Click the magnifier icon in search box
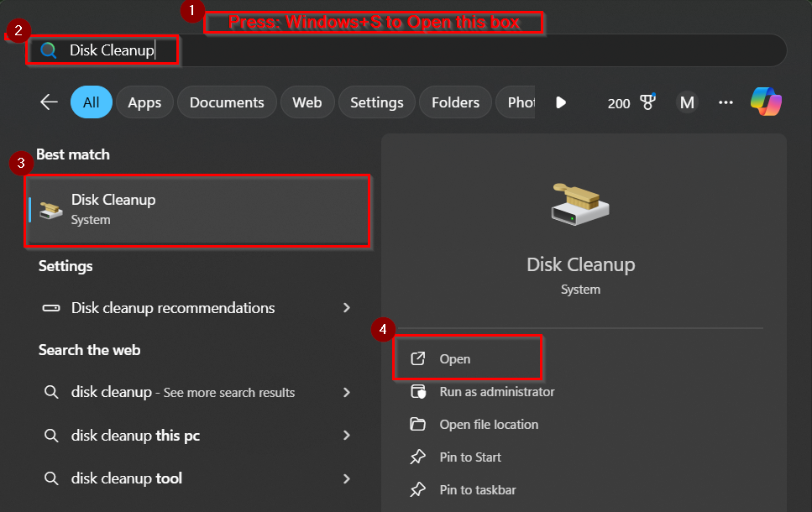Screen dimensions: 812x512 (49, 50)
